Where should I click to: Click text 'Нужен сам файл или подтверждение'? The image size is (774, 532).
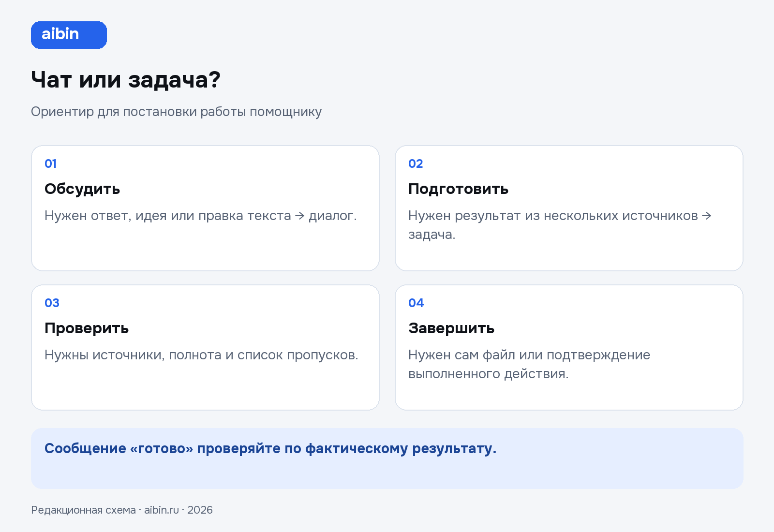tap(529, 355)
